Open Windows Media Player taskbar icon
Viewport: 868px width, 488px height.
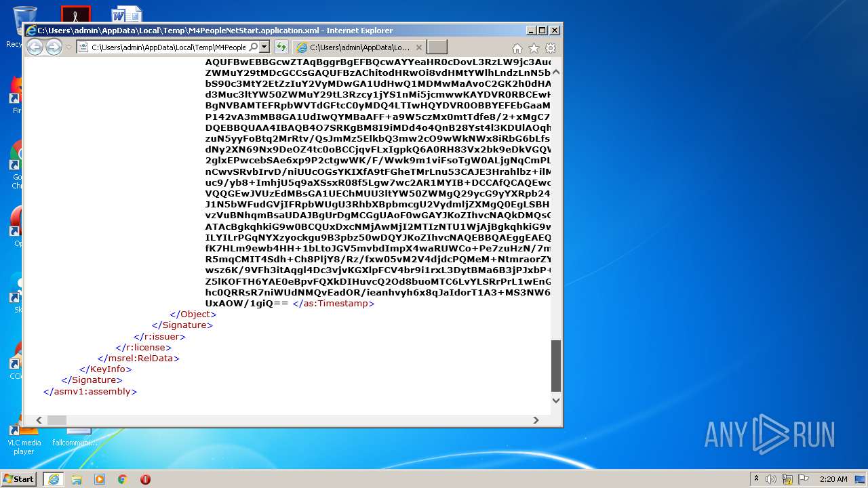click(x=100, y=479)
